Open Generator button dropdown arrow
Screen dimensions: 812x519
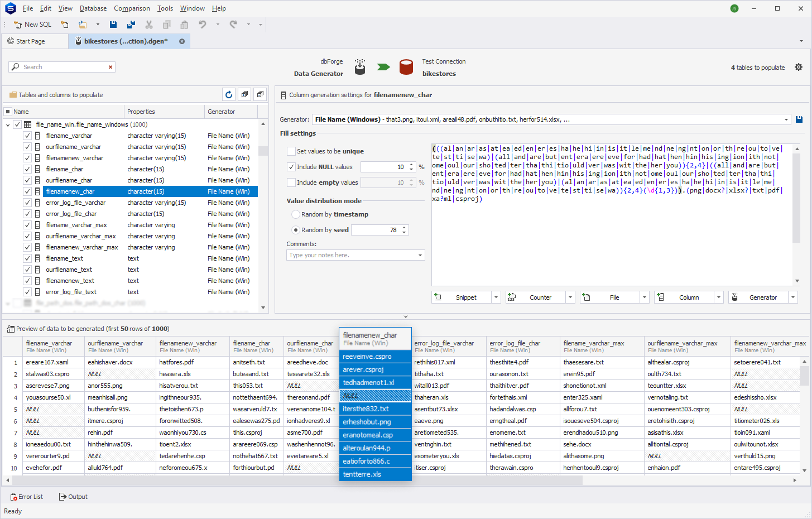click(x=793, y=297)
